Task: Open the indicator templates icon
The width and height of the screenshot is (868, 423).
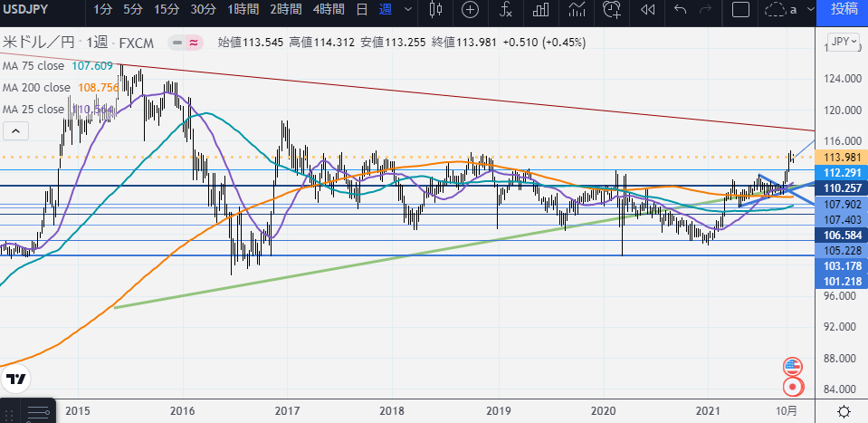Action: click(577, 9)
